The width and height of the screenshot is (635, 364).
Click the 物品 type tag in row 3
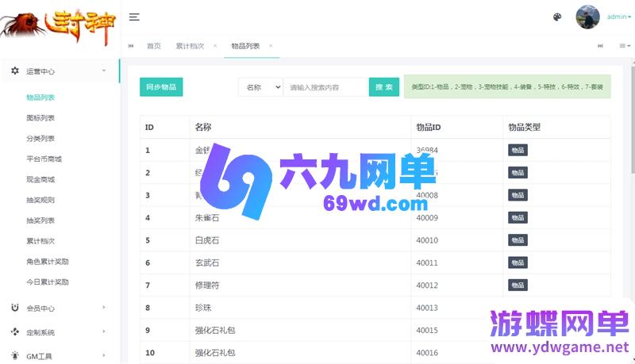[518, 195]
